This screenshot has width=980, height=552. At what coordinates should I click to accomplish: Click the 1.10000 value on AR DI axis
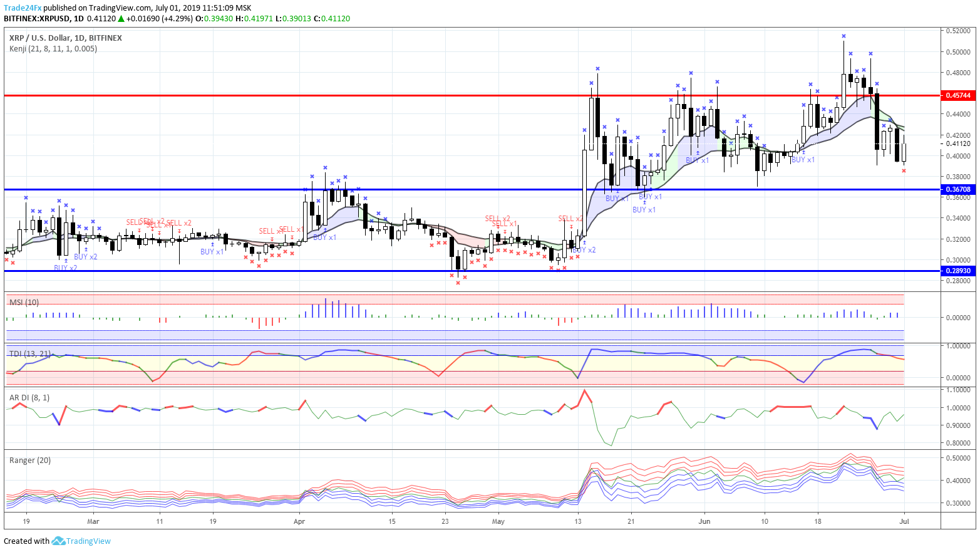click(958, 390)
